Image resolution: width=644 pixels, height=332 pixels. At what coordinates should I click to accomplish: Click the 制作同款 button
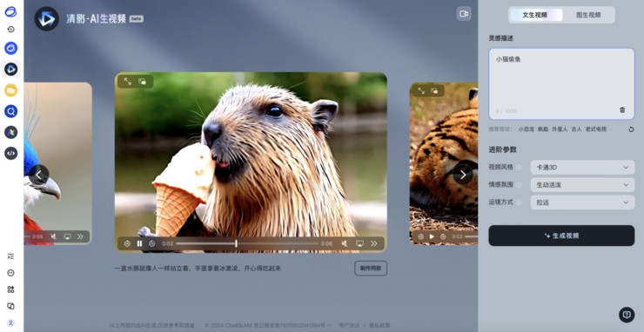371,269
